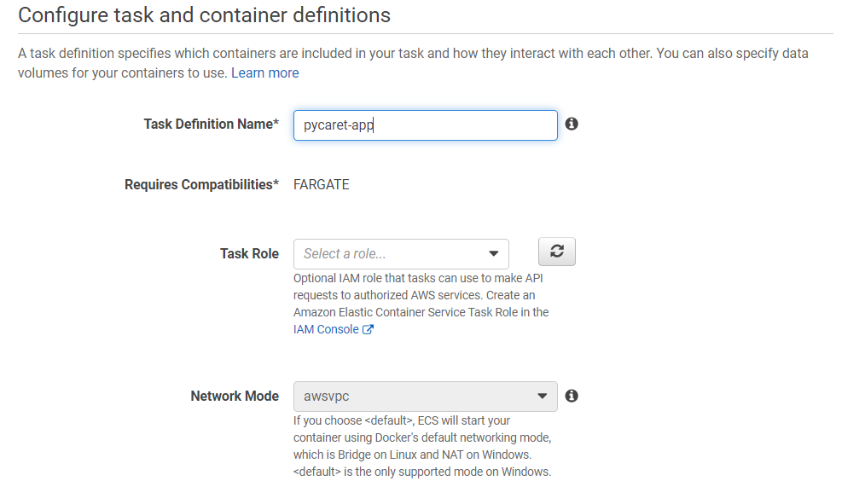The image size is (865, 504).
Task: Click the Network Mode dropdown caret
Action: pos(542,397)
